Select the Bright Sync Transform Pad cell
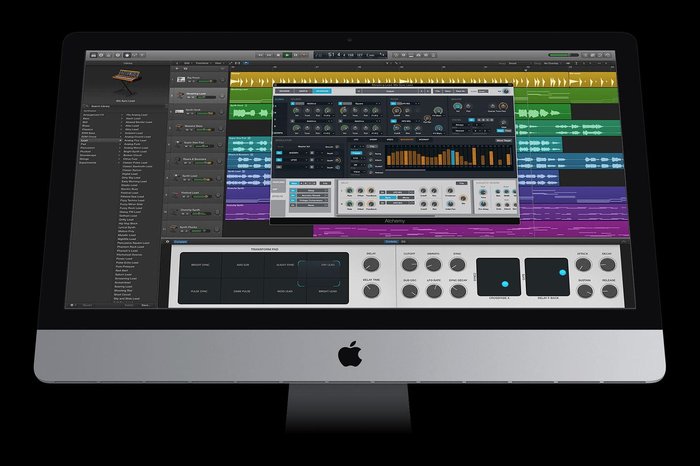This screenshot has width=700, height=466. [x=200, y=265]
